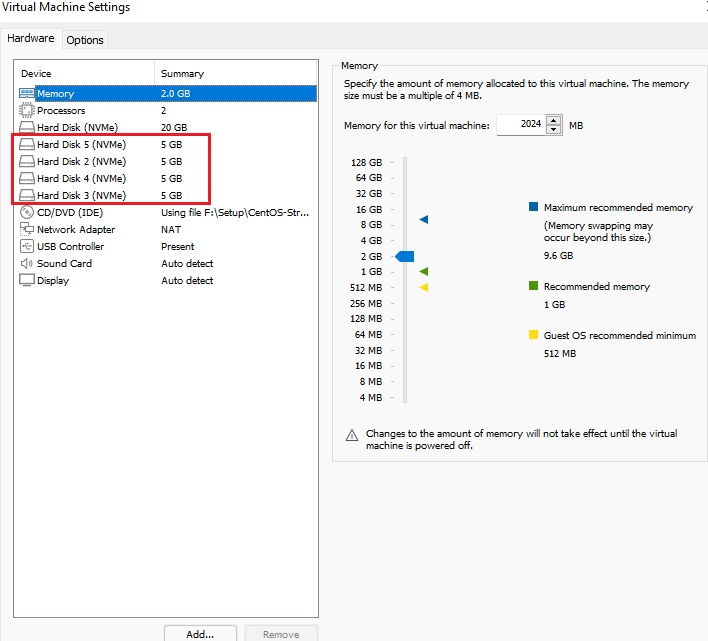Click the green recommended memory marker
The width and height of the screenshot is (708, 641).
(424, 272)
